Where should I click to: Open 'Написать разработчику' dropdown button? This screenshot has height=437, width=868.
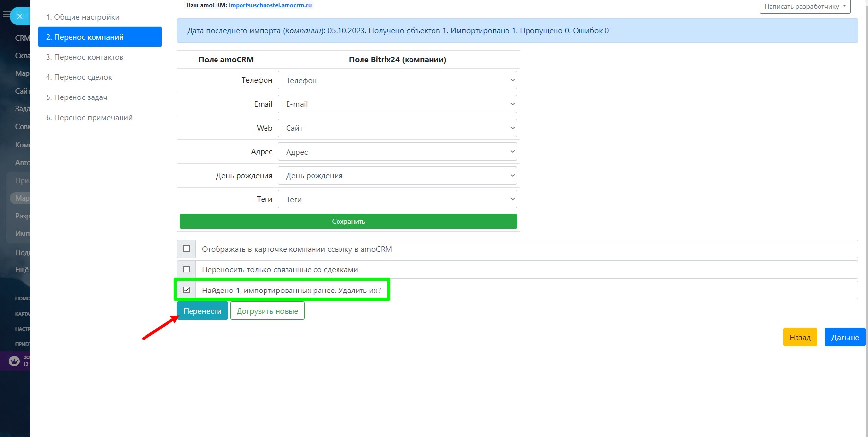(805, 6)
